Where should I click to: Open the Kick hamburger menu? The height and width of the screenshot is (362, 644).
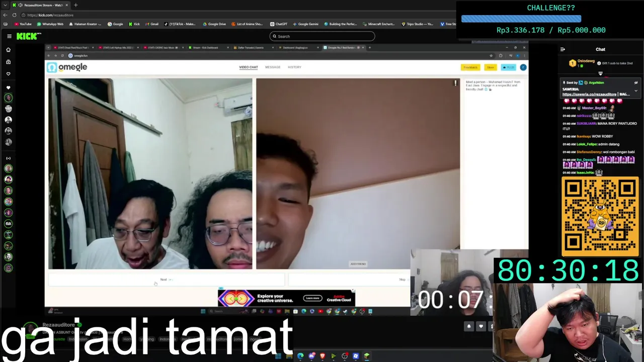point(9,36)
